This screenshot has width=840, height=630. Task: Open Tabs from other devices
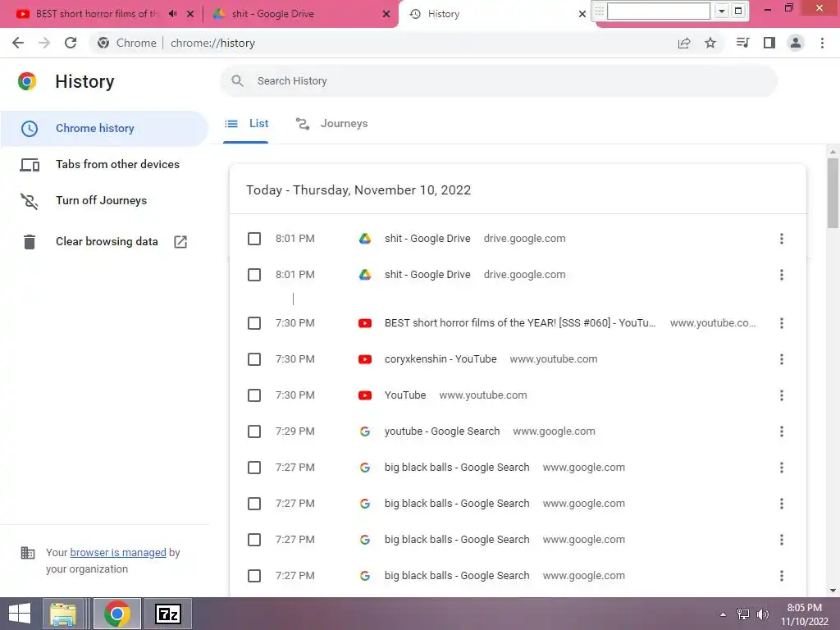pos(104,164)
